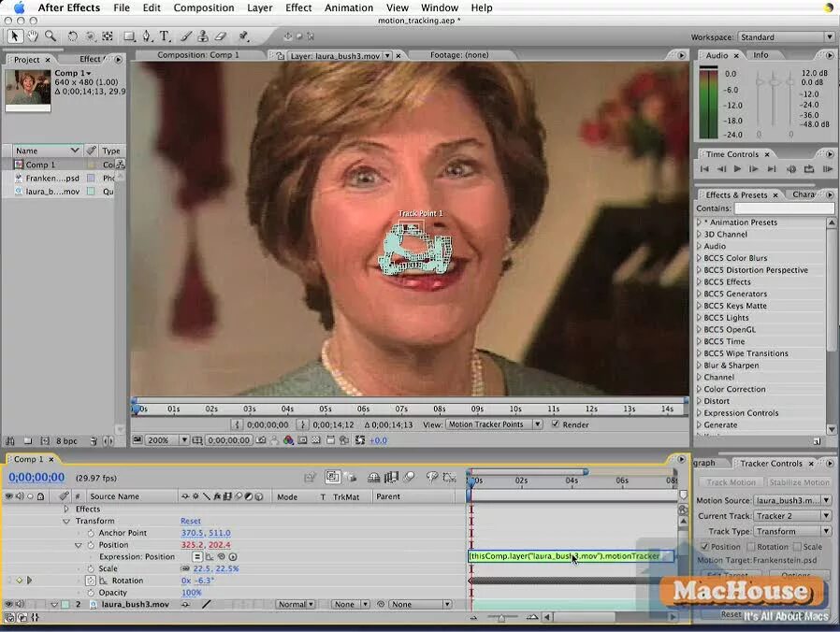Enable Rotation checkbox in Tracker Controls

click(x=751, y=547)
